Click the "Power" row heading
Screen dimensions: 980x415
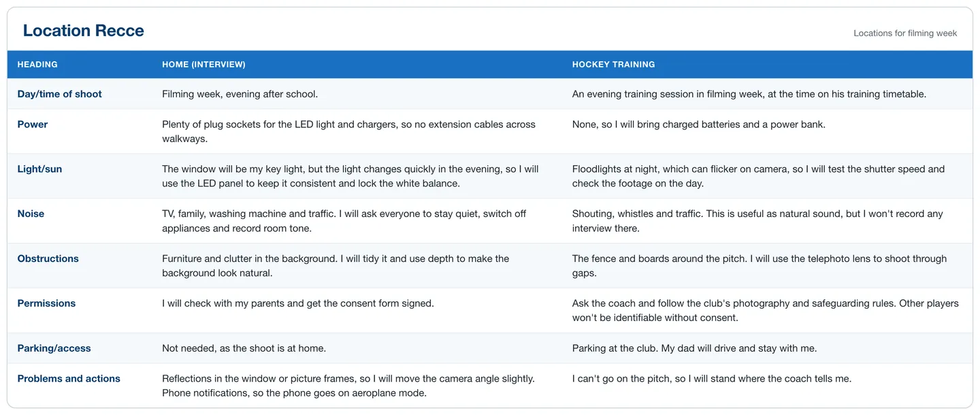tap(33, 124)
